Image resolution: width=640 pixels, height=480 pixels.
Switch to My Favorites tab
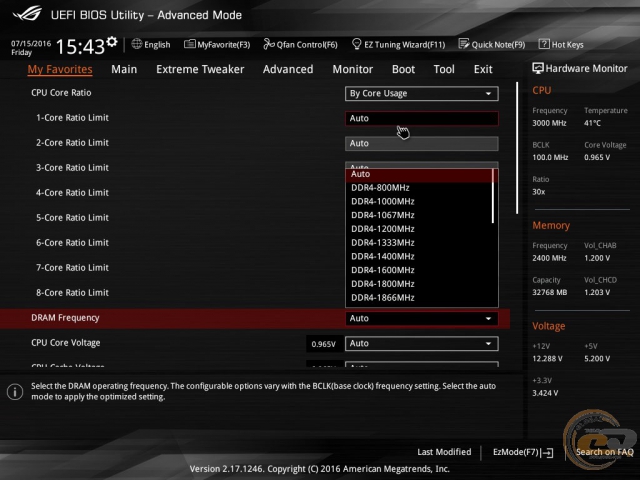60,69
